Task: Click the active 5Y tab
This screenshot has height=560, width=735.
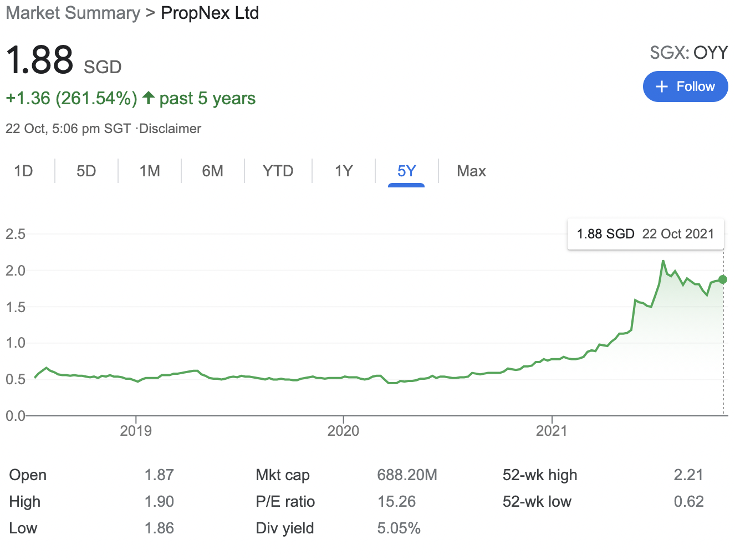Action: (406, 171)
